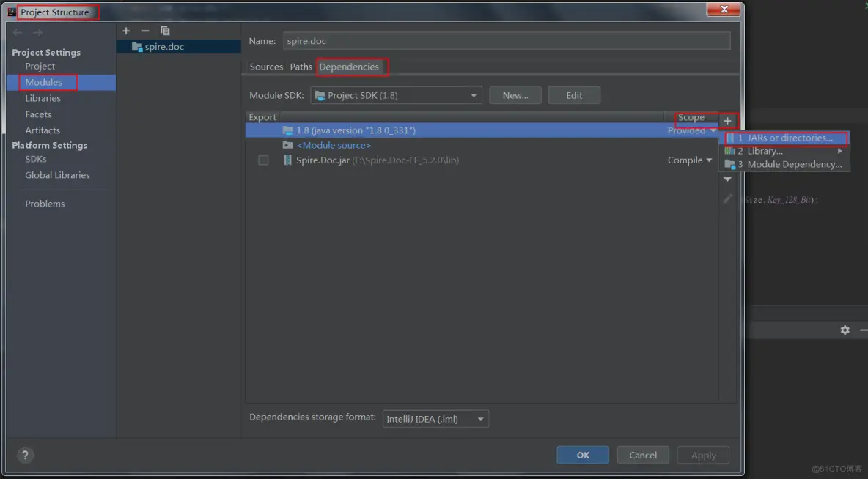The image size is (868, 479).
Task: Select Modules in Project Settings
Action: pos(43,83)
